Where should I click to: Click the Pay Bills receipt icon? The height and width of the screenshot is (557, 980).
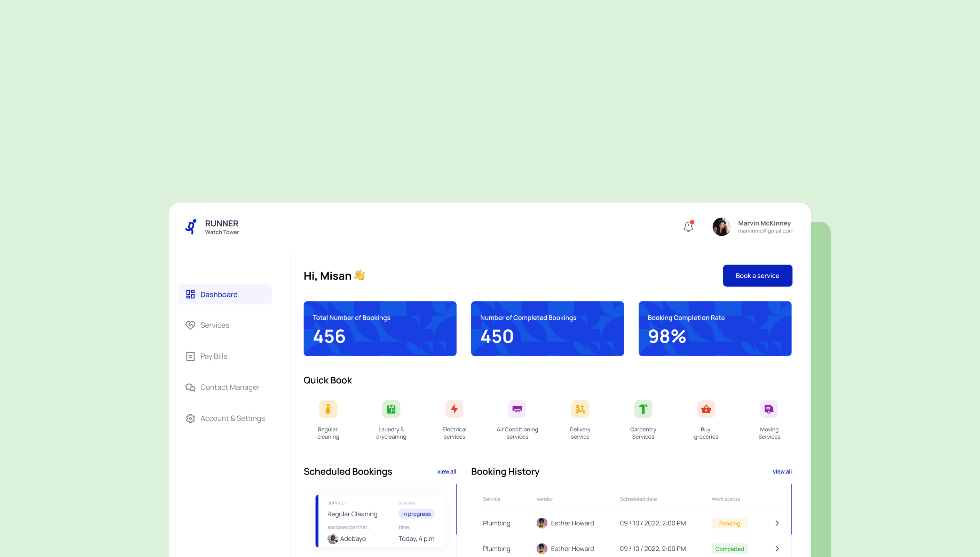pyautogui.click(x=190, y=356)
